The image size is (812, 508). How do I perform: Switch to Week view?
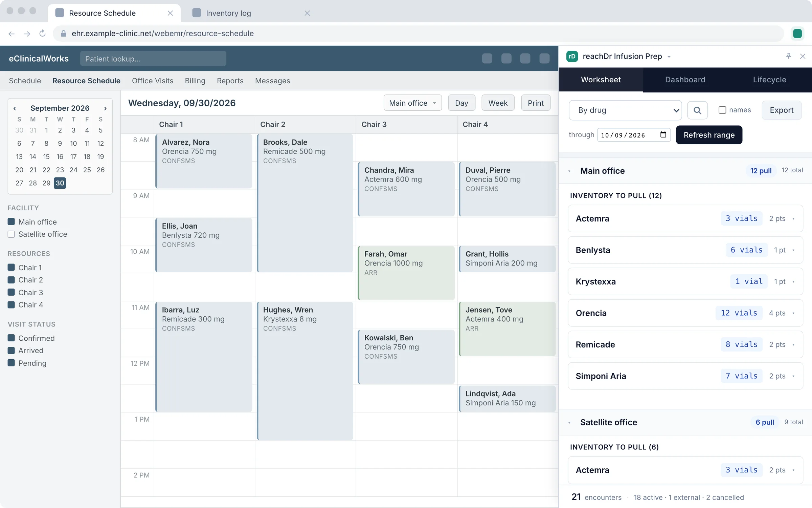click(498, 103)
